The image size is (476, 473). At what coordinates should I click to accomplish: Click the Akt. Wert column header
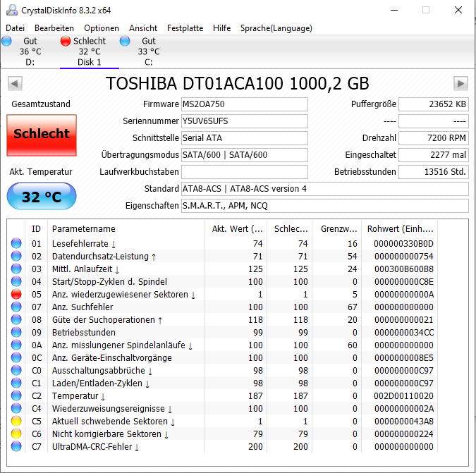click(x=236, y=229)
